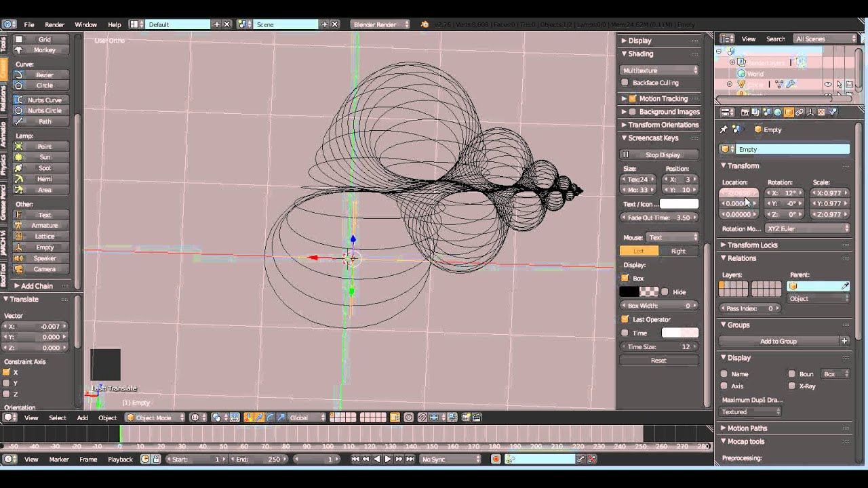This screenshot has width=868, height=488.
Task: Open the Multitexture shading dropdown
Action: click(x=660, y=70)
